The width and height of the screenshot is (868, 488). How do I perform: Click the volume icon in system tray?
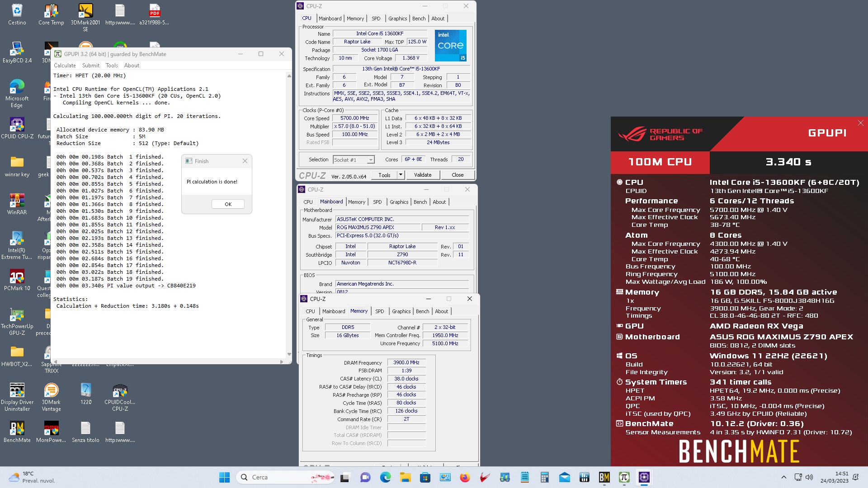809,477
